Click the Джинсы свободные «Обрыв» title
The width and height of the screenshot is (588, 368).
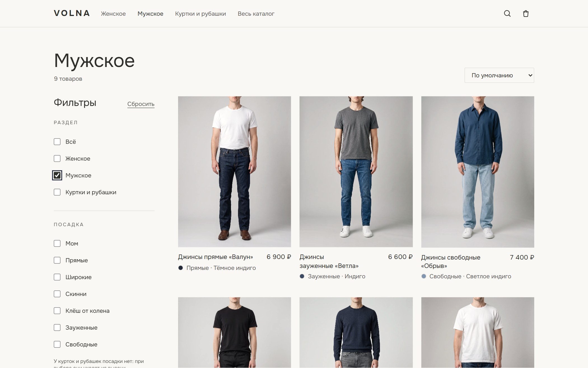[x=451, y=261]
